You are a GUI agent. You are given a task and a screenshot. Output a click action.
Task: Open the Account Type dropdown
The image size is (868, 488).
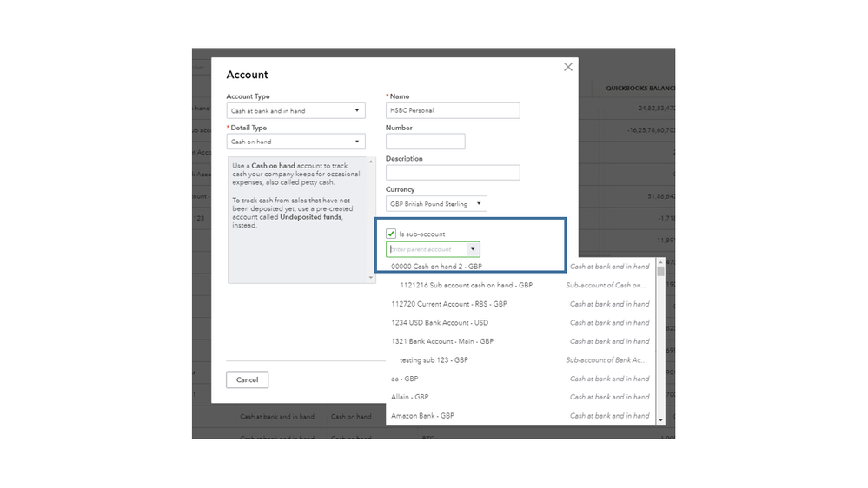point(295,110)
